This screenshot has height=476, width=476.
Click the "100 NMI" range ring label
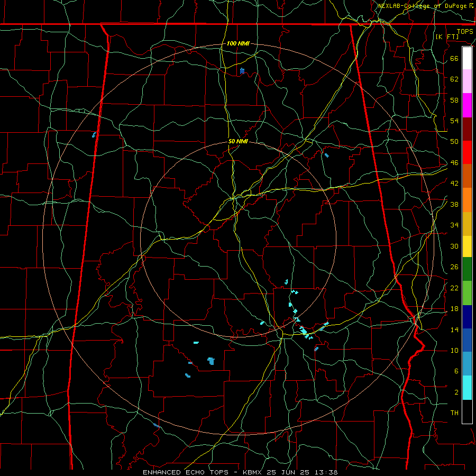point(238,43)
